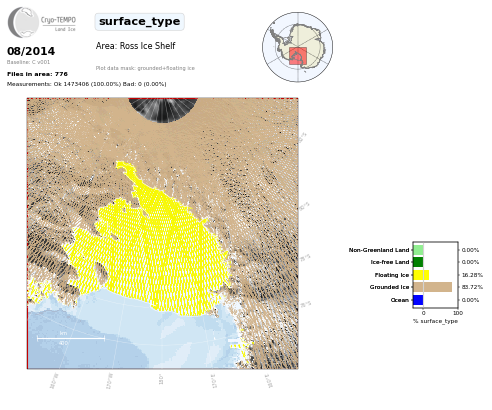Click the tan Grounded Ice bar
The width and height of the screenshot is (492, 410).
point(433,287)
